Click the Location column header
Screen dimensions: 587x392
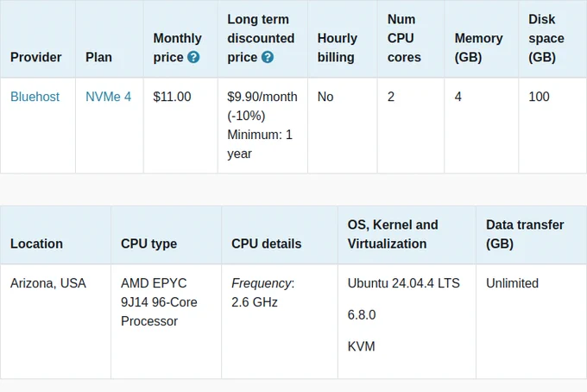[36, 243]
